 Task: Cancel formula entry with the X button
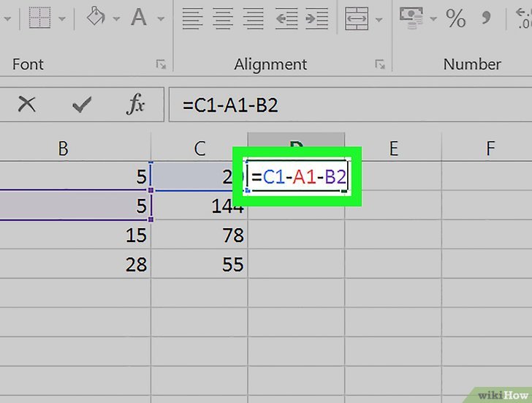(26, 104)
